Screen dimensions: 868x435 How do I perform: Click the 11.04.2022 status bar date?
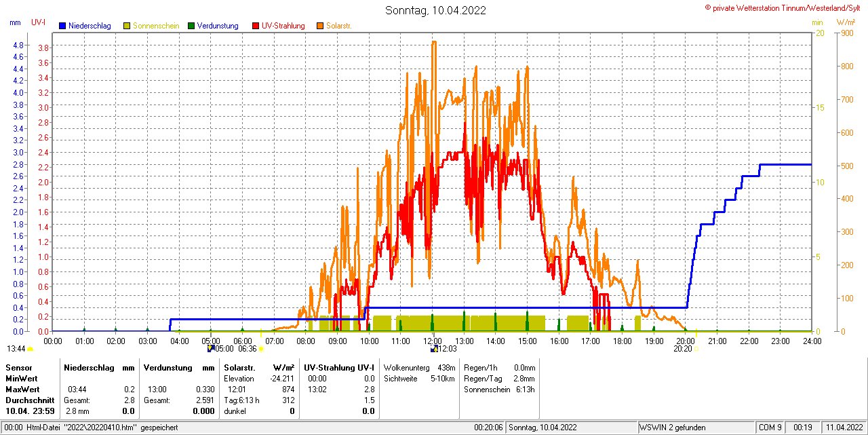coord(843,428)
